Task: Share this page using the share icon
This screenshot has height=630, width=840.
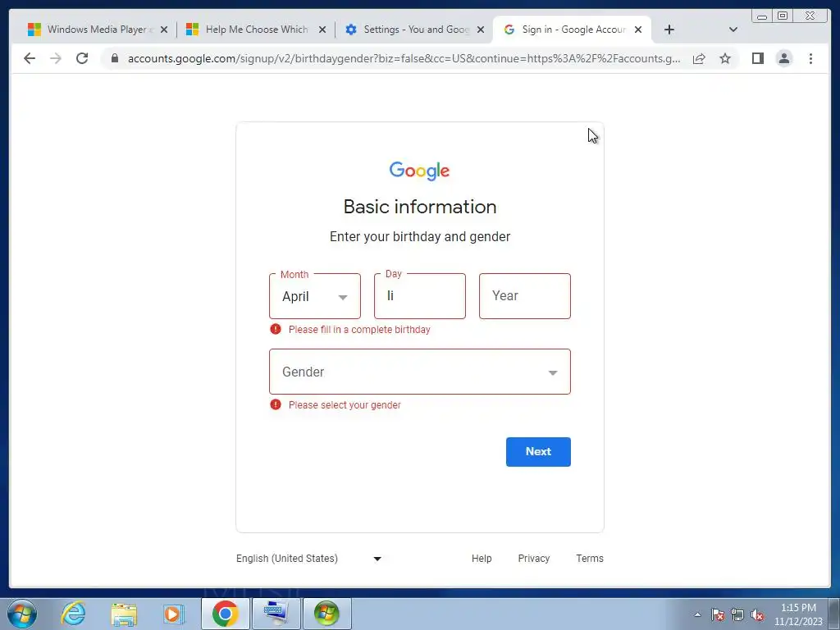Action: (699, 58)
